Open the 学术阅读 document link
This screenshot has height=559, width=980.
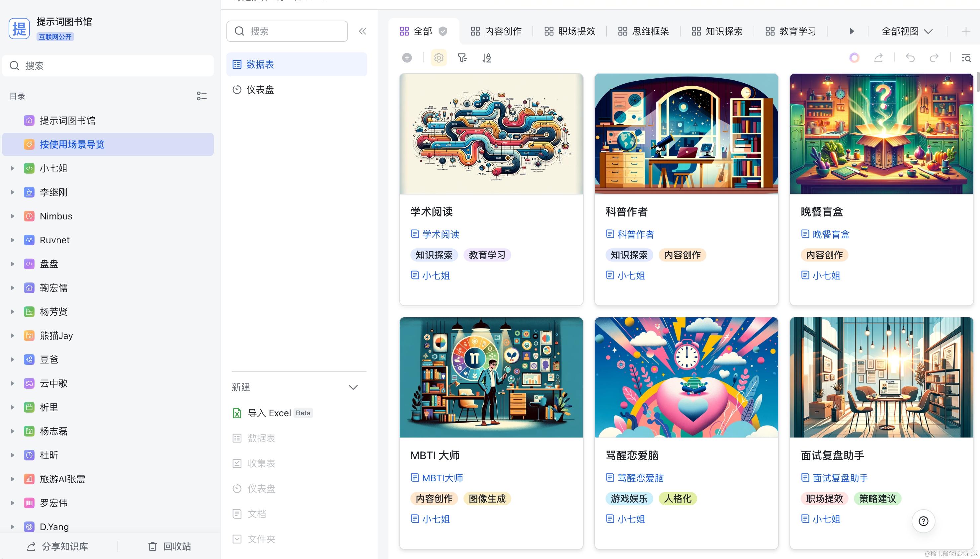440,234
